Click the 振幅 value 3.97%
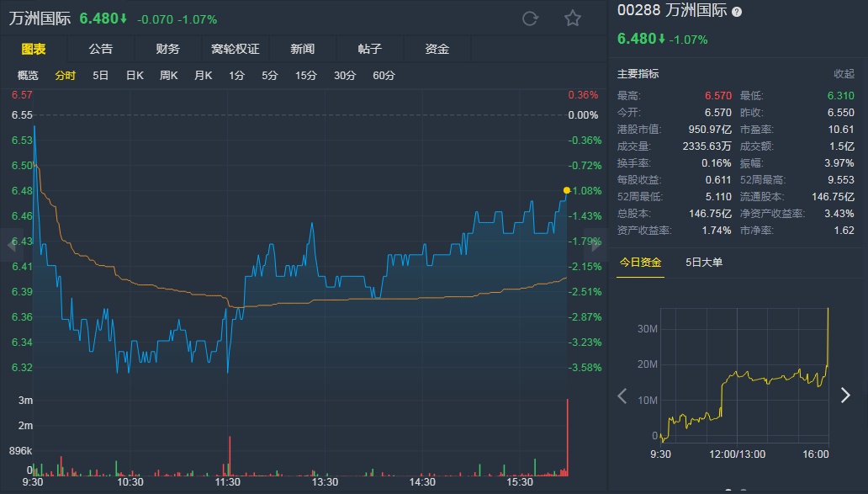This screenshot has width=868, height=494. coord(839,162)
